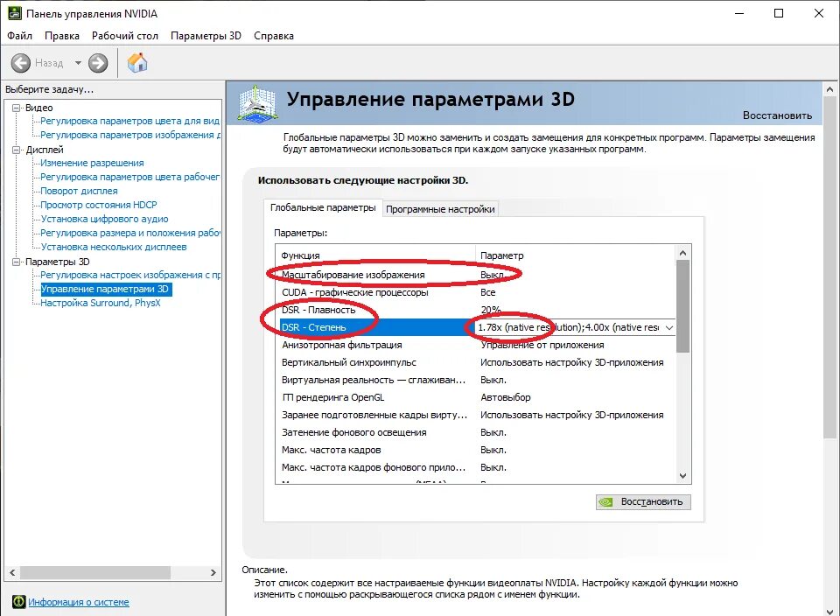Image resolution: width=840 pixels, height=616 pixels.
Task: Maximize the NVIDIA control panel window
Action: [779, 13]
